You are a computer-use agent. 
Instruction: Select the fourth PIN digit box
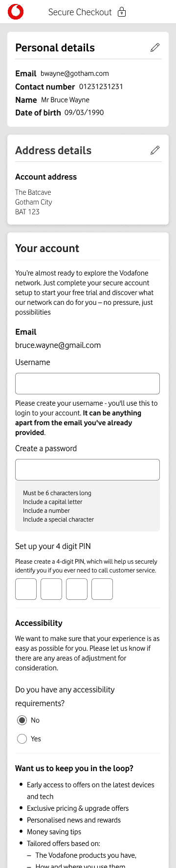click(x=102, y=589)
